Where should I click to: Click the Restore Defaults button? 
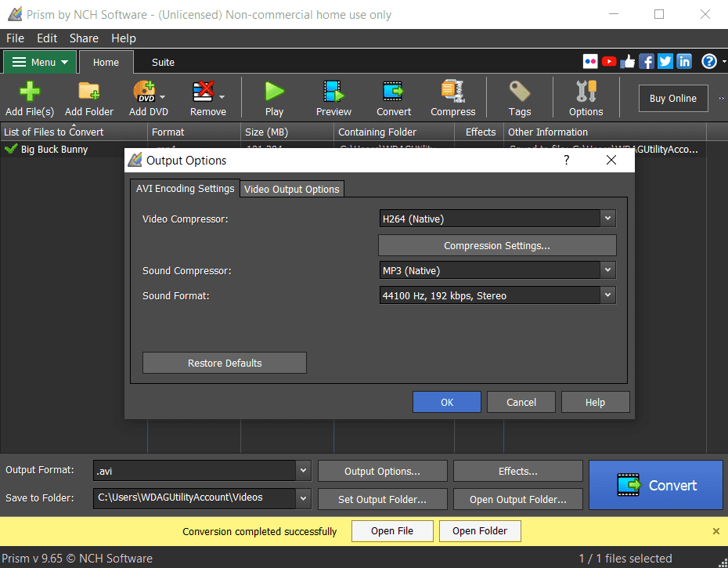(x=225, y=363)
